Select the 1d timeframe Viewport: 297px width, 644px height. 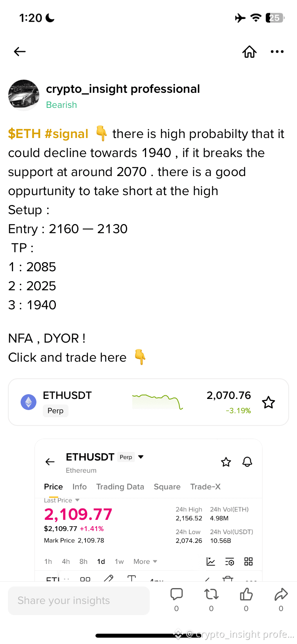(x=101, y=562)
